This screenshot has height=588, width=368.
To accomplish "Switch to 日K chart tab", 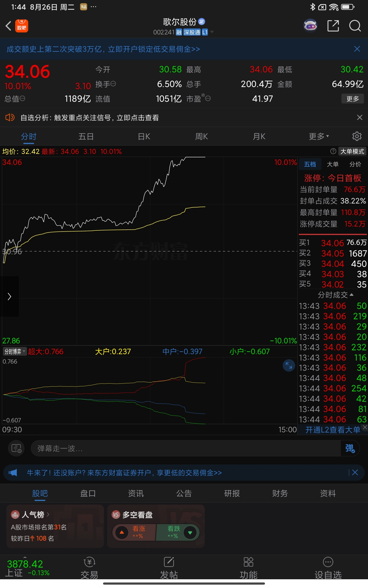I will [x=144, y=136].
